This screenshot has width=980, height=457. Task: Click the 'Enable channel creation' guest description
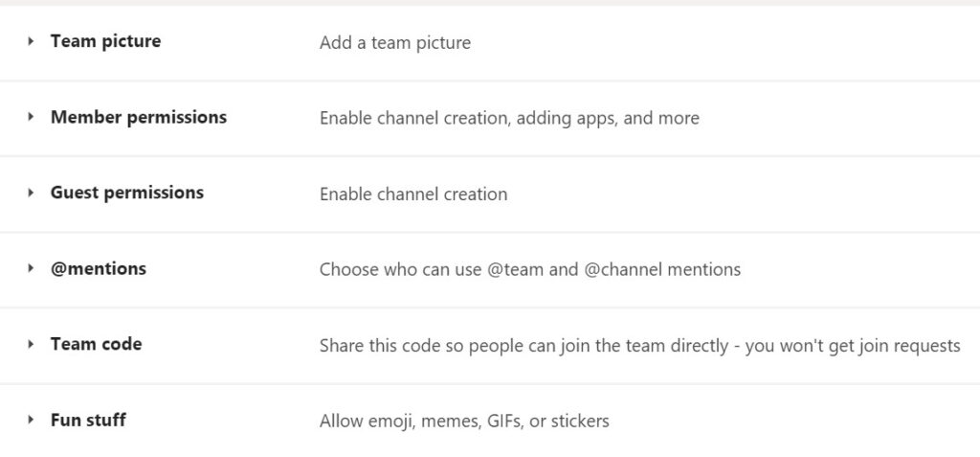tap(413, 194)
